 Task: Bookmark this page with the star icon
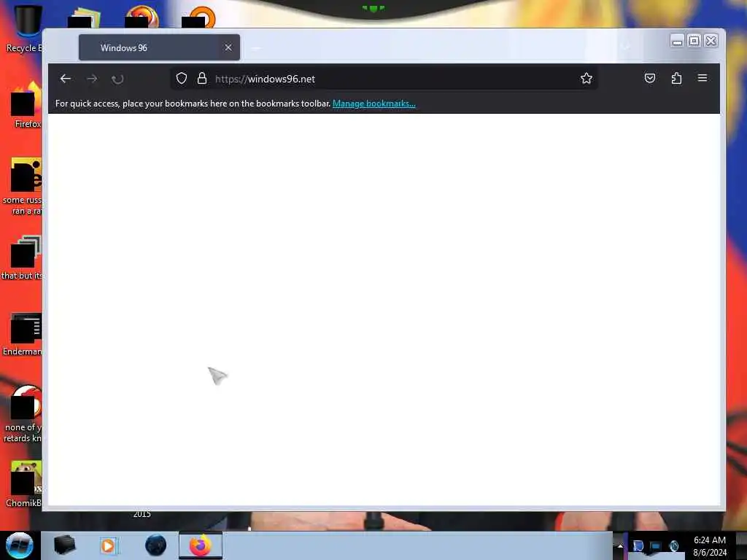point(587,79)
